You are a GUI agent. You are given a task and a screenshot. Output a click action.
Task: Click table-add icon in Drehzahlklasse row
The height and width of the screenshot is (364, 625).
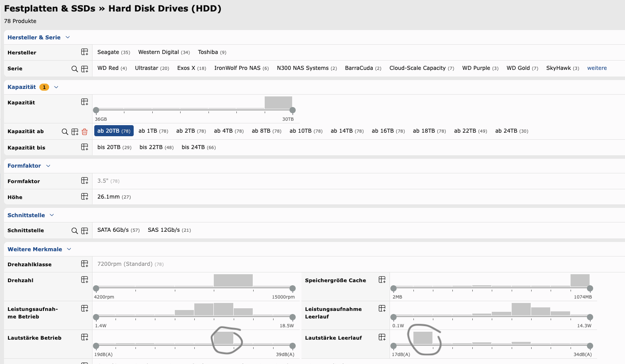pos(85,264)
